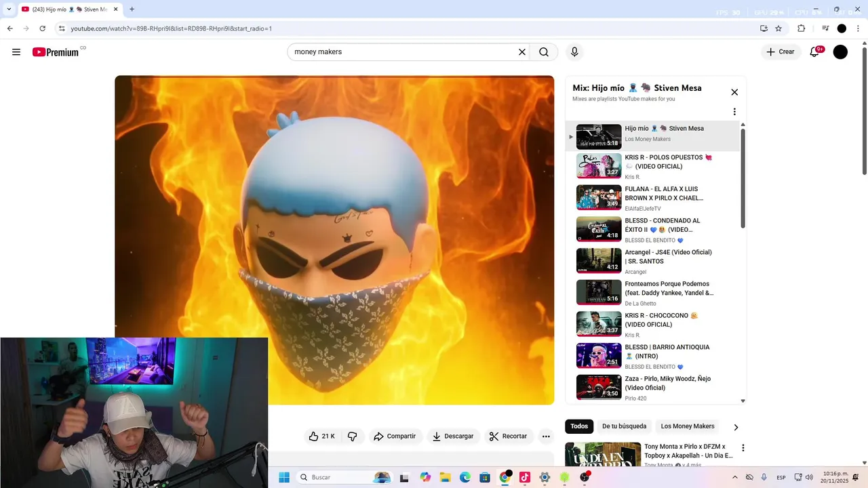This screenshot has height=488, width=868.
Task: Clear the search text with X
Action: (522, 52)
